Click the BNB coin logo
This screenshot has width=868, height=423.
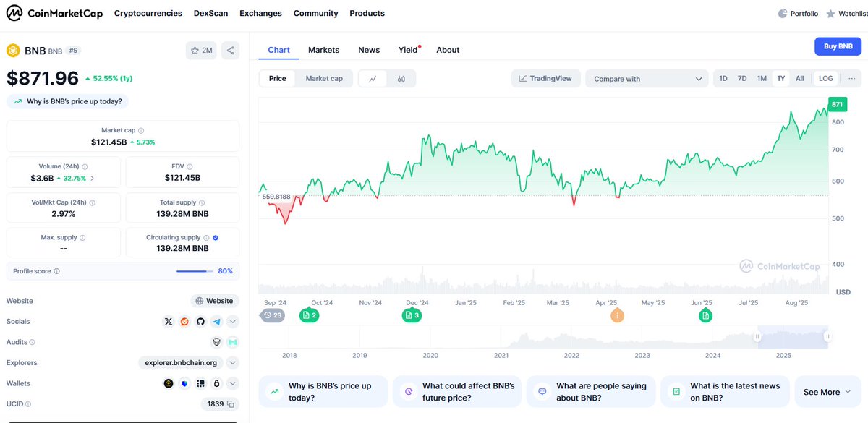(x=13, y=51)
